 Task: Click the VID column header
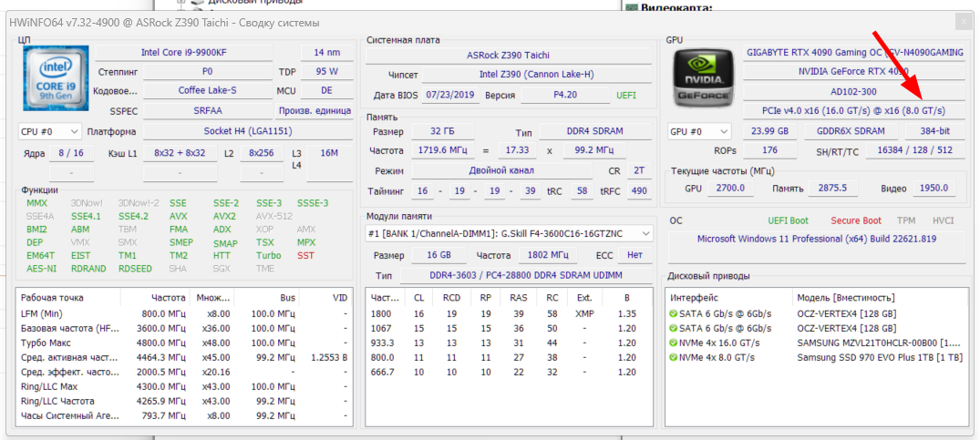[x=325, y=298]
